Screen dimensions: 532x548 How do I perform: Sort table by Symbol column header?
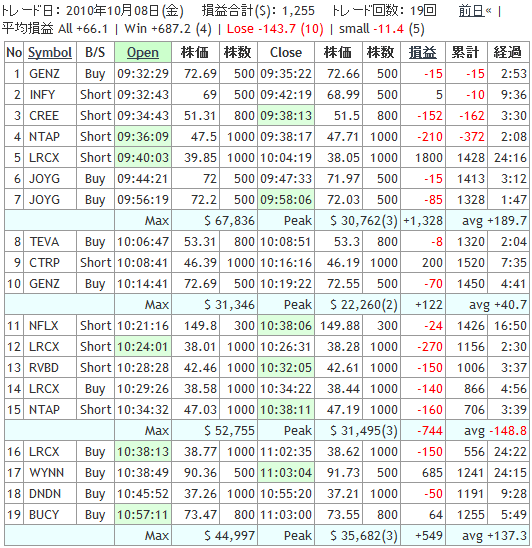[x=50, y=52]
